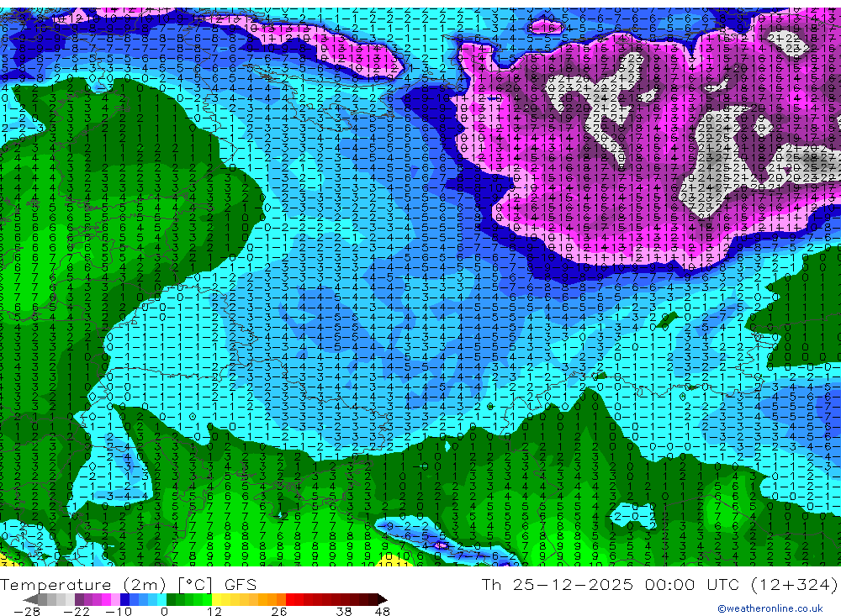Click the forecast date 'Th 25-12-2025 00:00 UTC (12+324)'
Screen dimensions: 841x616
659,584
